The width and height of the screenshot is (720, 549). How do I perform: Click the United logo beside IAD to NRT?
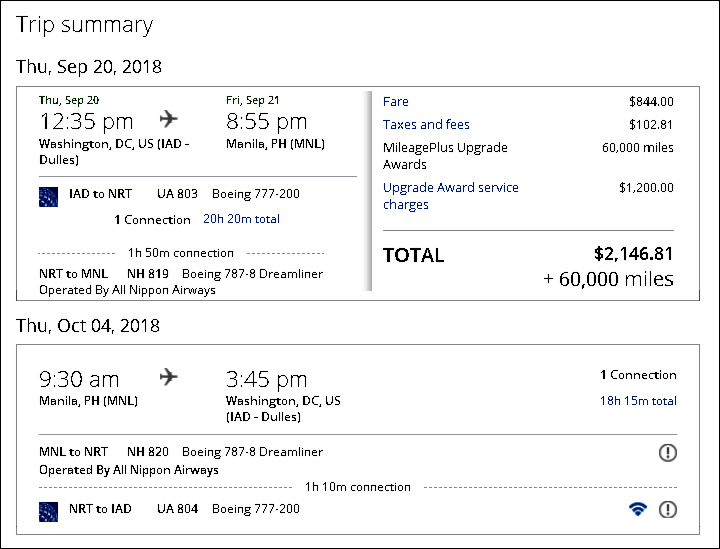click(x=49, y=194)
